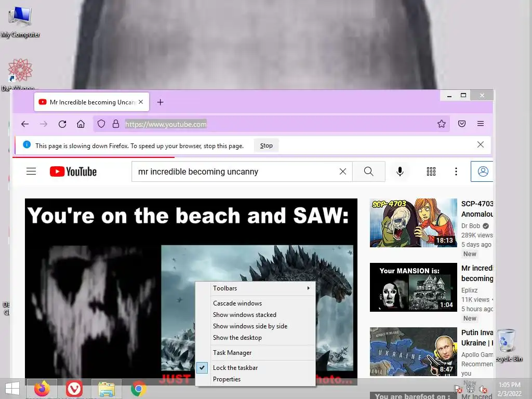This screenshot has width=532, height=399.
Task: Open the tracking protection shield icon
Action: 101,124
